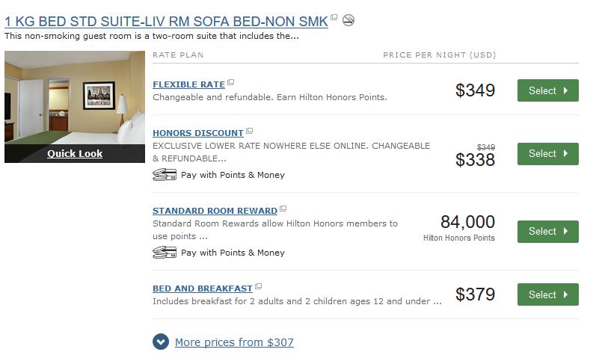Click popup icon next to room title
The height and width of the screenshot is (364, 599).
point(334,18)
